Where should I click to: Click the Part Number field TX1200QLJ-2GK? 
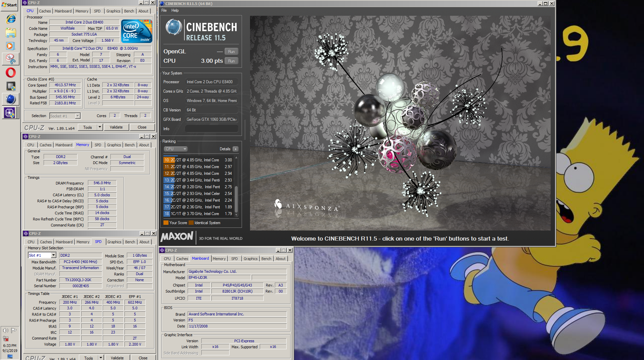[81, 280]
